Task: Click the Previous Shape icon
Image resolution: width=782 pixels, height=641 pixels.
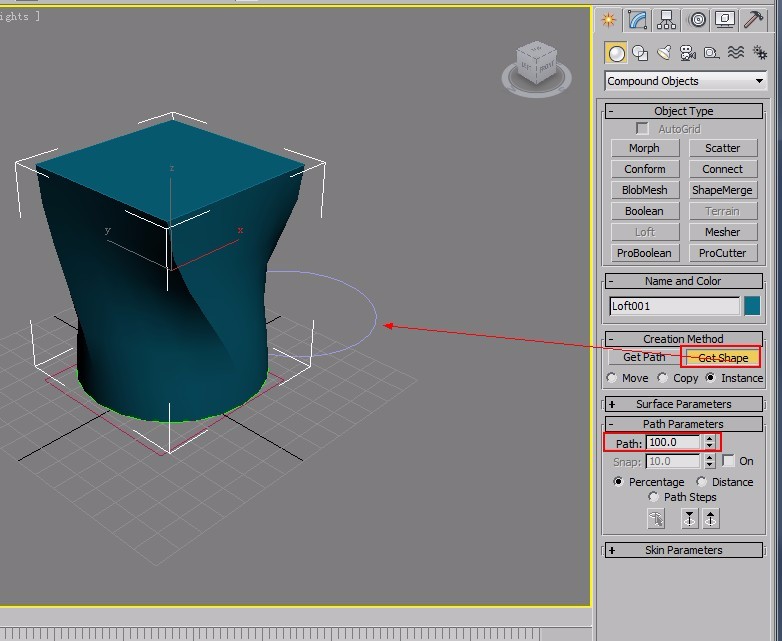Action: (x=689, y=519)
